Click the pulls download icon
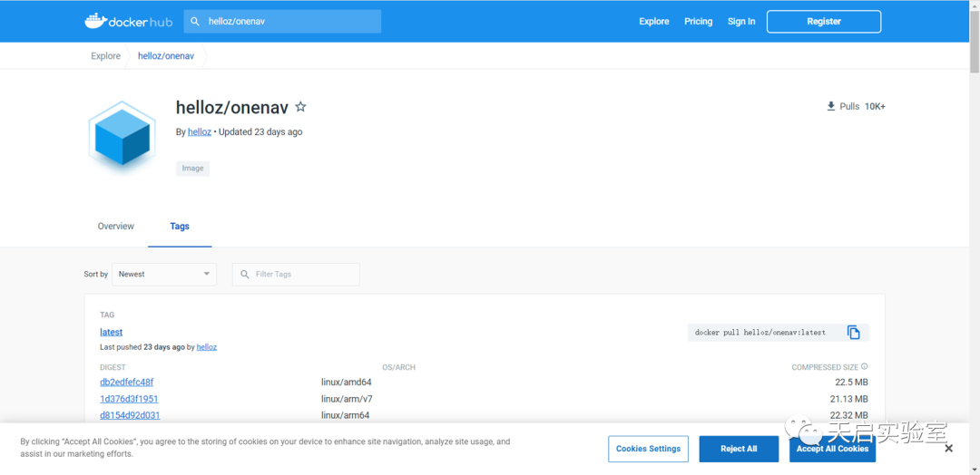This screenshot has width=980, height=475. [x=831, y=106]
